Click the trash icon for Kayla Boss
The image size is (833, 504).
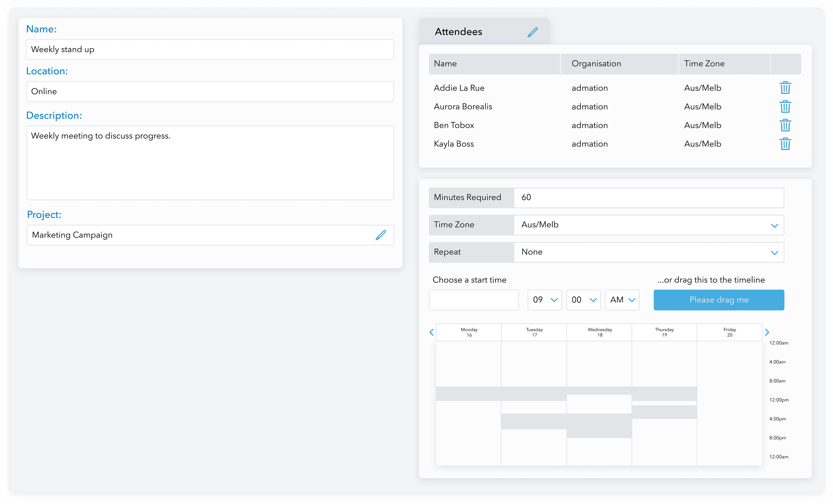[785, 144]
